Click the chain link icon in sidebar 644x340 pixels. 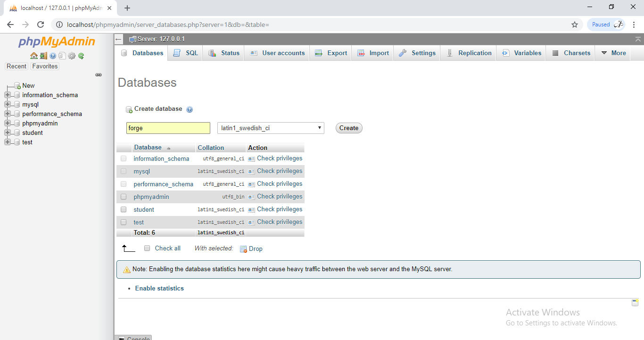[99, 75]
